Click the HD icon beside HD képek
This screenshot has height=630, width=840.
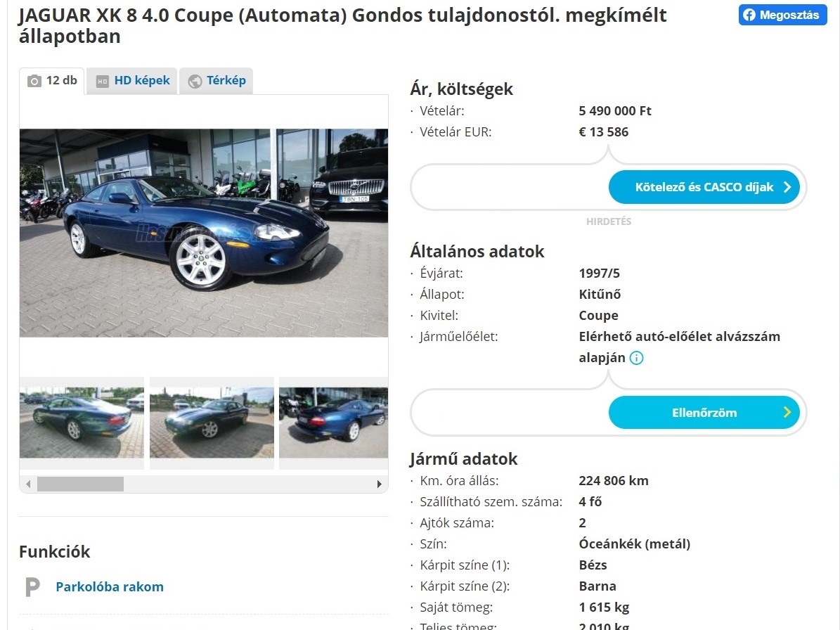pos(102,82)
